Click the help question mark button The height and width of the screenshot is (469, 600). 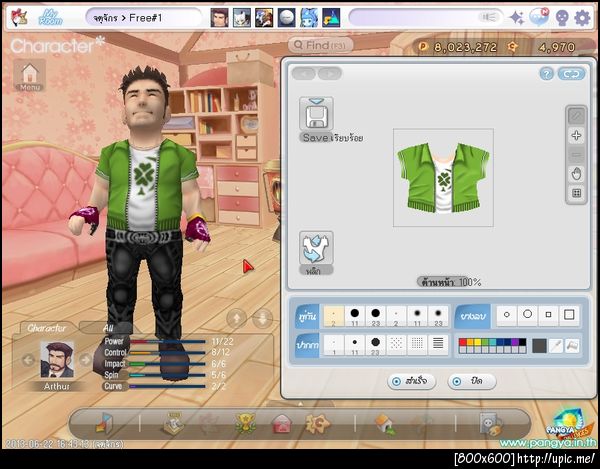tap(546, 73)
